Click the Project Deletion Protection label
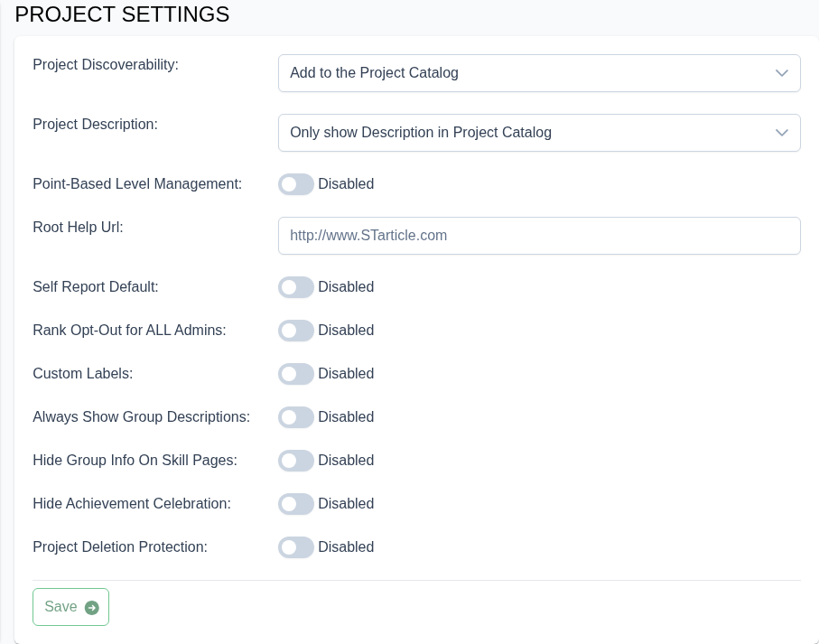Image resolution: width=819 pixels, height=644 pixels. pyautogui.click(x=120, y=546)
